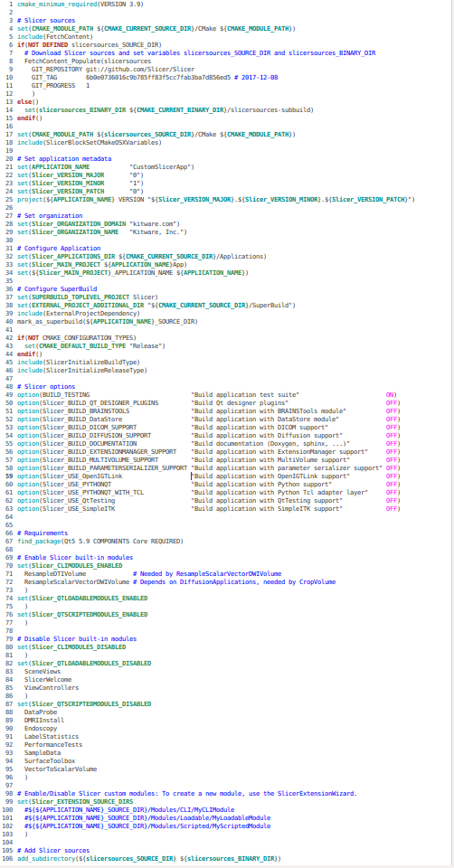Click option(Slicer_BUILD_QT_DESIGNER_PLUGINS text
The height and width of the screenshot is (868, 454).
88,403
